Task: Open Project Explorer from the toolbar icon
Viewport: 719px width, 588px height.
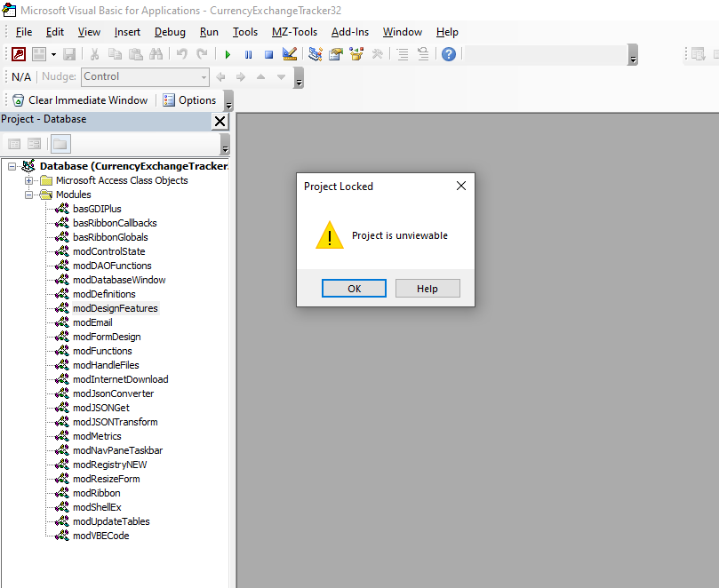Action: coord(315,54)
